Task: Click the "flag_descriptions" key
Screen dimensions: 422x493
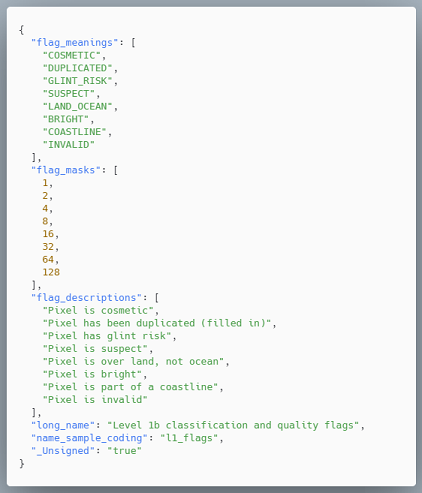Action: pyautogui.click(x=86, y=298)
